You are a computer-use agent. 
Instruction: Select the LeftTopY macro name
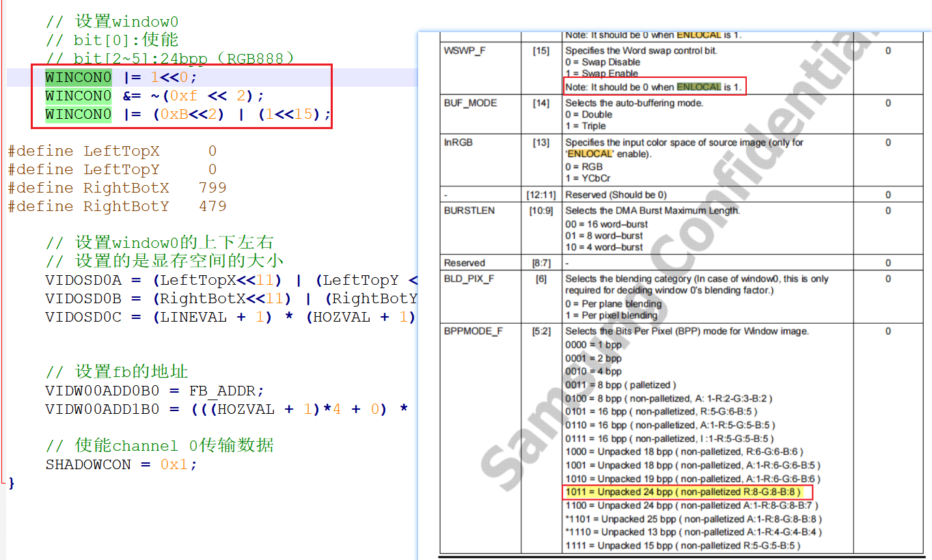click(121, 169)
